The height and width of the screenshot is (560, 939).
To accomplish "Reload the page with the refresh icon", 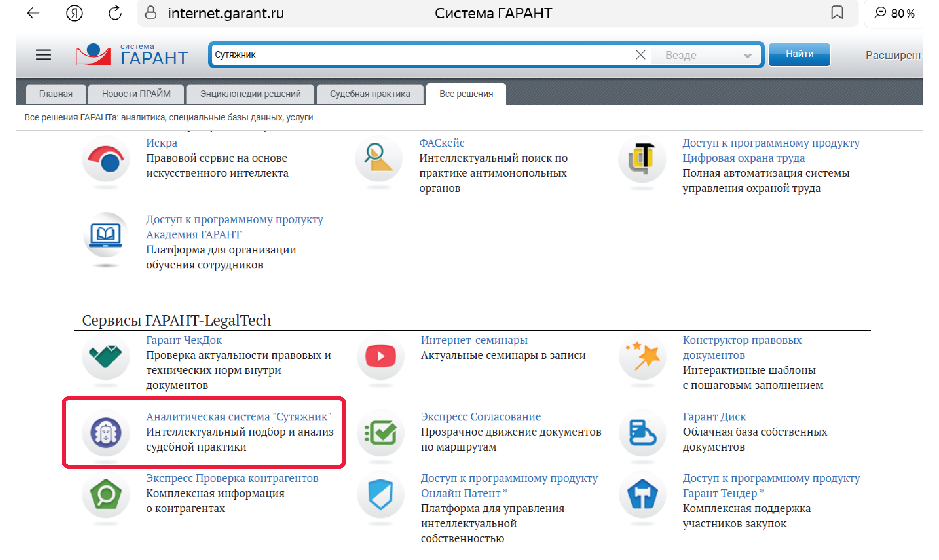I will [115, 13].
